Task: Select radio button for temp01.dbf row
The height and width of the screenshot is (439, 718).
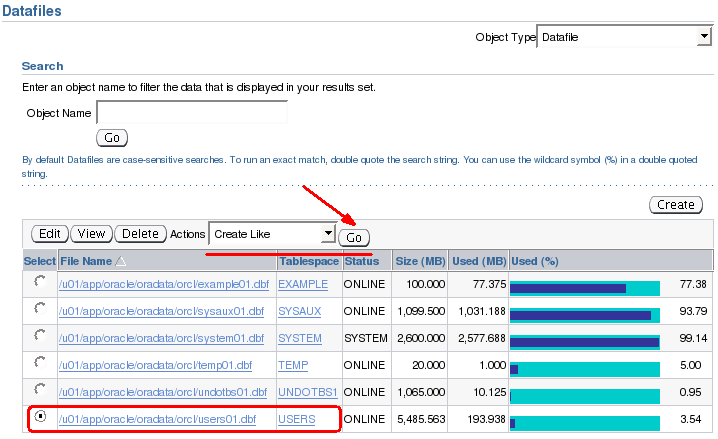Action: (x=40, y=362)
